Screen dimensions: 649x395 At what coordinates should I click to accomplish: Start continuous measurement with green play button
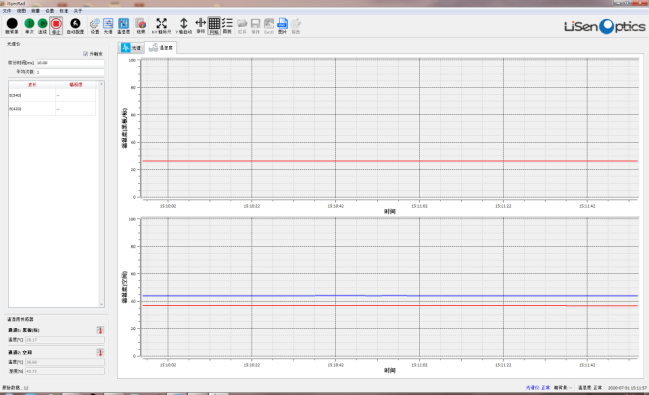43,26
